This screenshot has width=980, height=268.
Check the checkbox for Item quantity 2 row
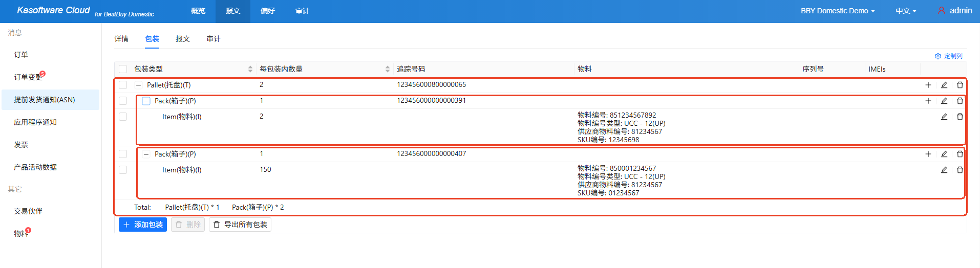(x=123, y=117)
